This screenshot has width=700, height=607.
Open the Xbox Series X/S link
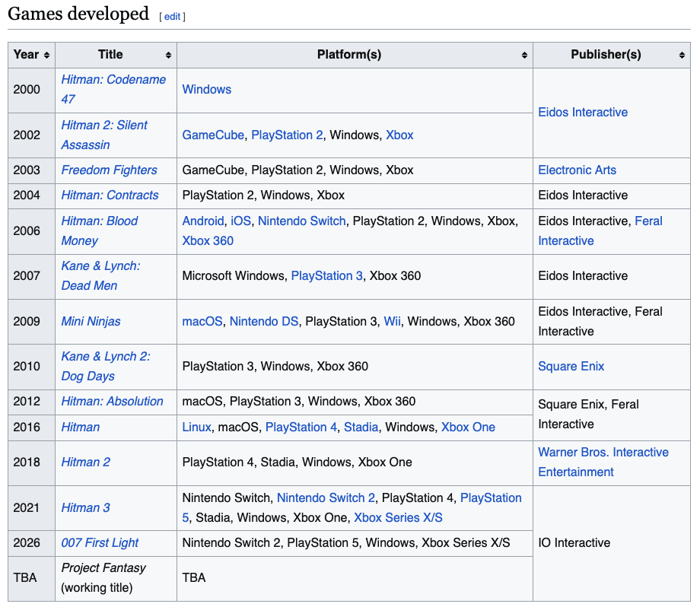(398, 517)
